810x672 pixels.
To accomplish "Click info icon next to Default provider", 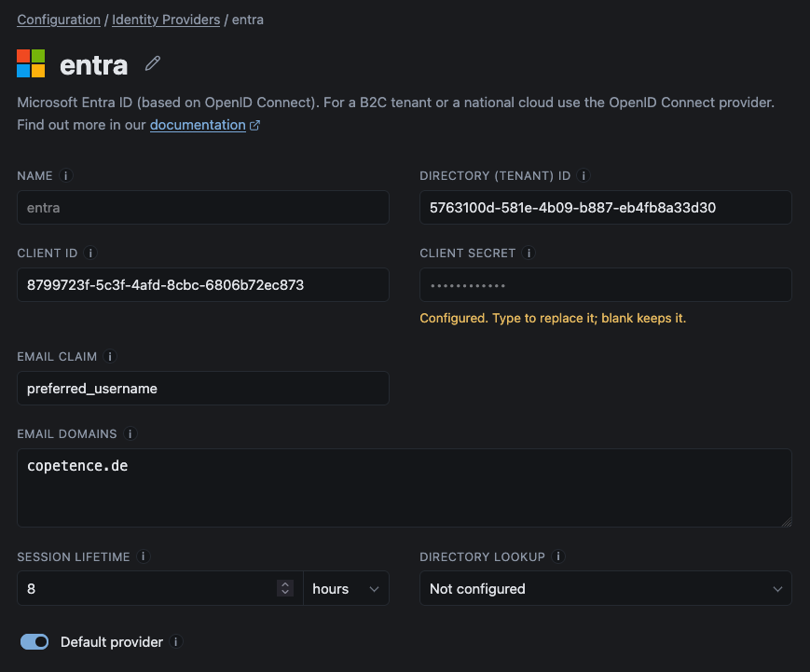I will [x=175, y=641].
